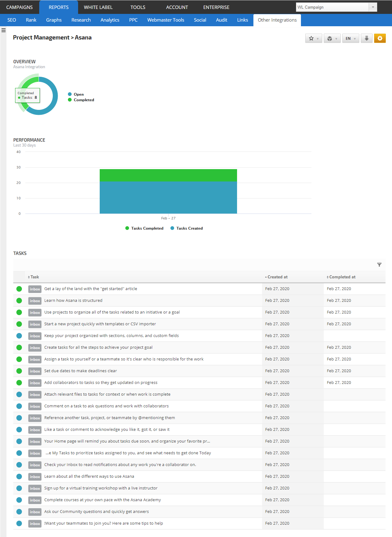
Task: Click 'Comment on a task to ask questions' task
Action: coord(106,406)
